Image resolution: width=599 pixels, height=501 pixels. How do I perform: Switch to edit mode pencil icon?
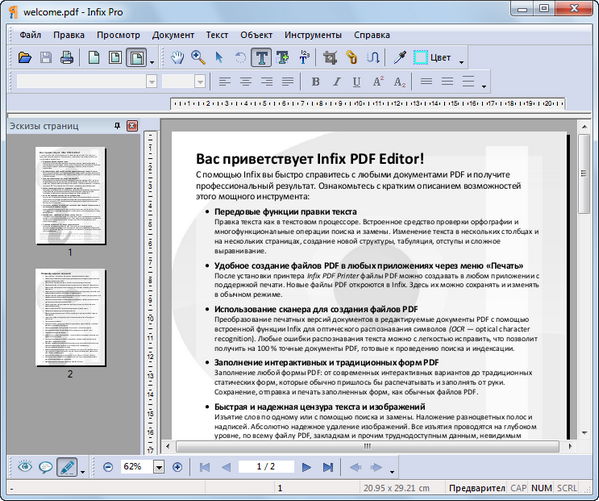(67, 467)
